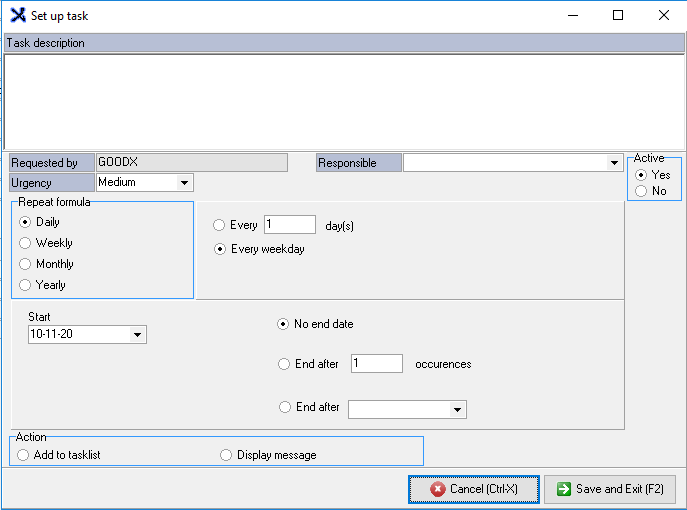Open the Start date picker dropdown
687x510 pixels.
tap(137, 335)
